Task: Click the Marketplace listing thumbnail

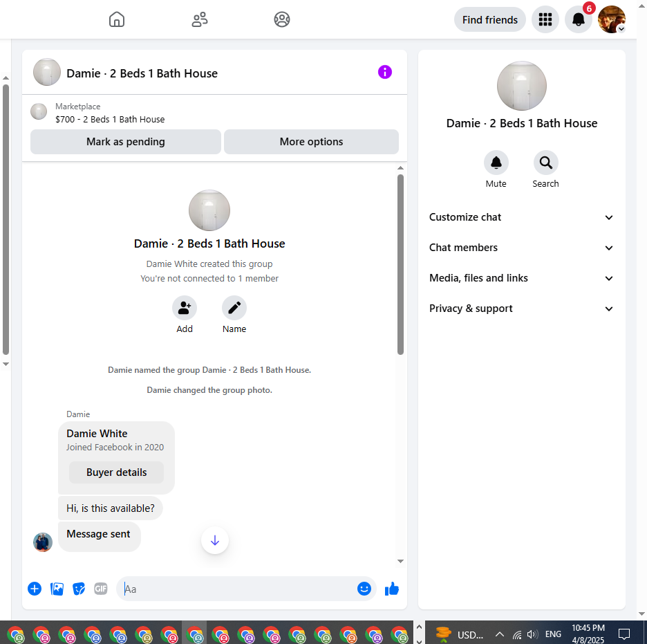Action: pyautogui.click(x=39, y=111)
